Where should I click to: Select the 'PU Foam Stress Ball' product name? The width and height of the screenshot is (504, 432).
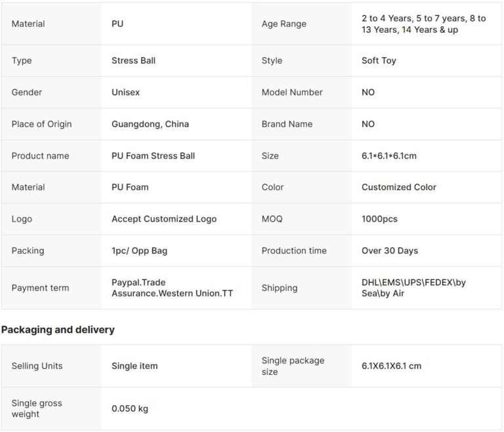click(x=153, y=155)
